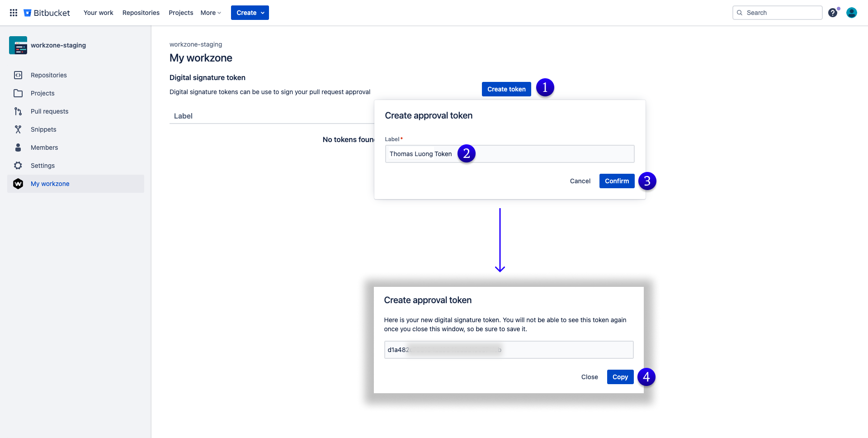Open the Atlassian app switcher grid
Screen dimensions: 868x438
14,13
